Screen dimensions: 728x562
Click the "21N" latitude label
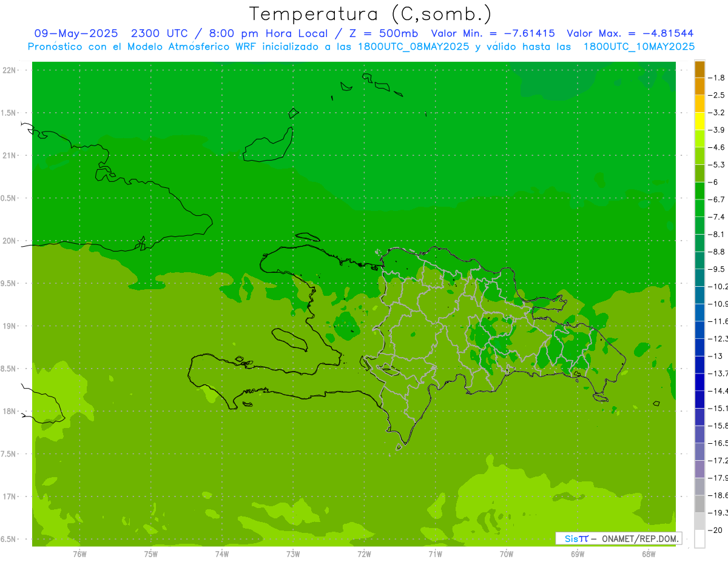(x=10, y=155)
